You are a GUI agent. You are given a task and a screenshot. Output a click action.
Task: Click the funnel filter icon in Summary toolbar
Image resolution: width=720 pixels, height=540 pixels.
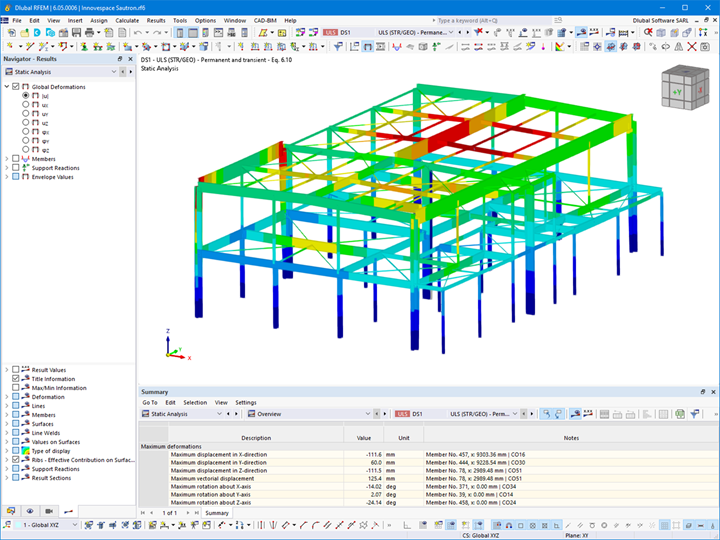694,414
